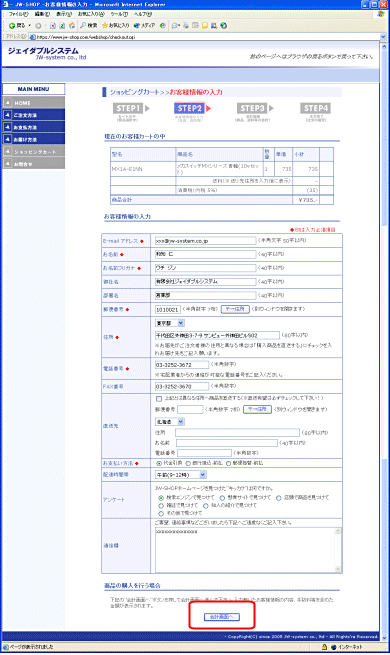Click the page icon beside the URL
The width and height of the screenshot is (390, 655).
click(x=32, y=37)
